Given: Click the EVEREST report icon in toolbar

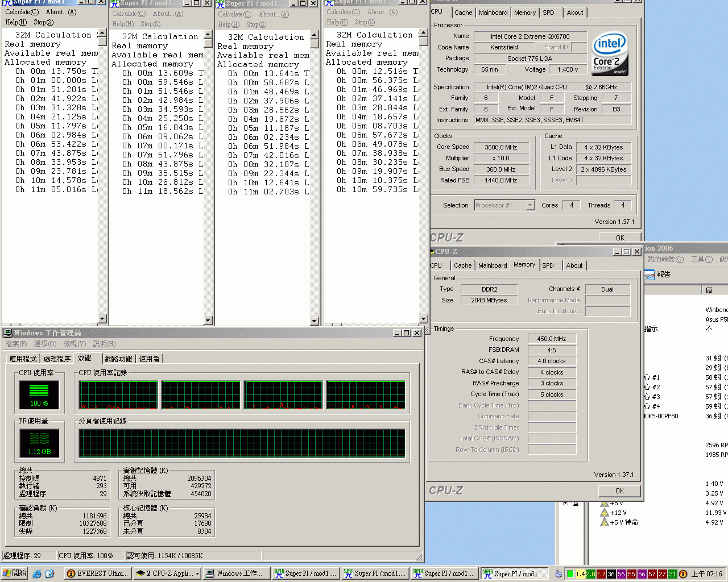Looking at the screenshot, I should click(x=650, y=275).
